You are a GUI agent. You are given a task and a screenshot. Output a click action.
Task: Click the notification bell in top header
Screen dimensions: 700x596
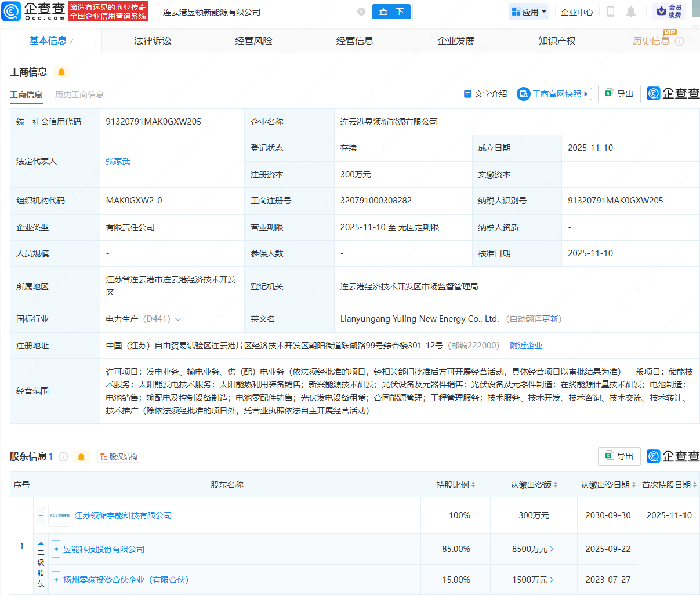(x=631, y=12)
